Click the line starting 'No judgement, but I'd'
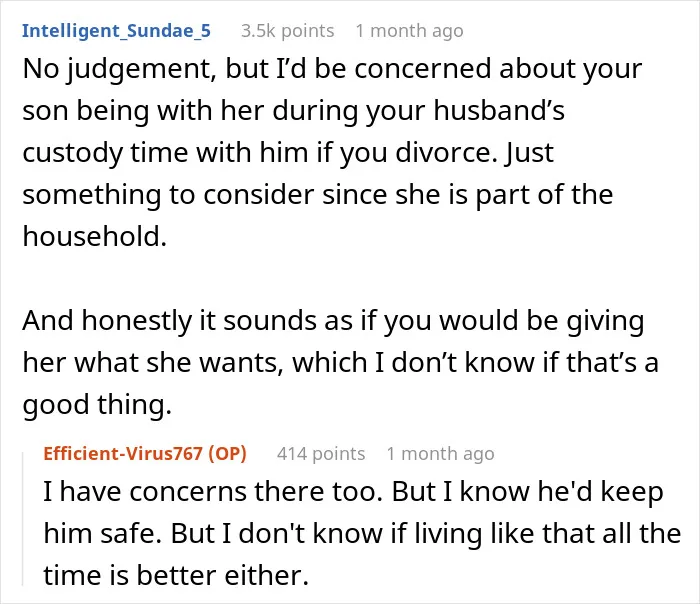 point(332,70)
